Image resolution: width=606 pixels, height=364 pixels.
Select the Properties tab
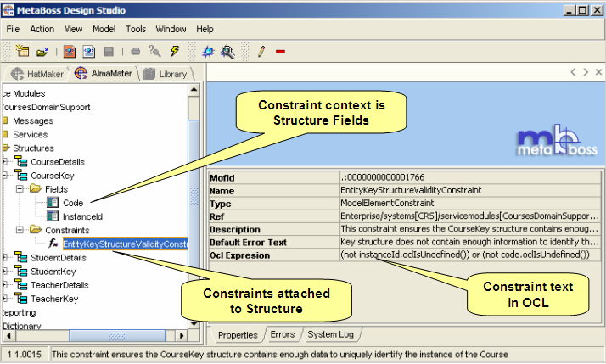[x=238, y=335]
